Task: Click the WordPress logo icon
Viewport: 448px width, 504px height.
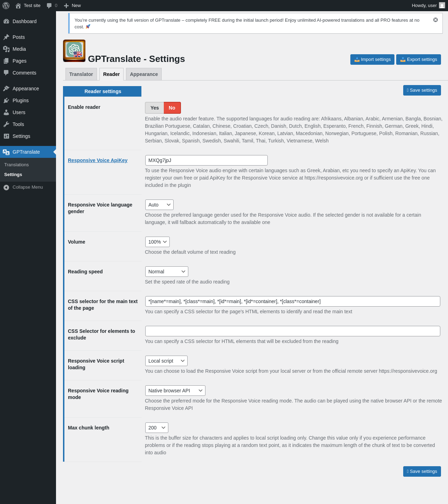Action: pos(6,6)
